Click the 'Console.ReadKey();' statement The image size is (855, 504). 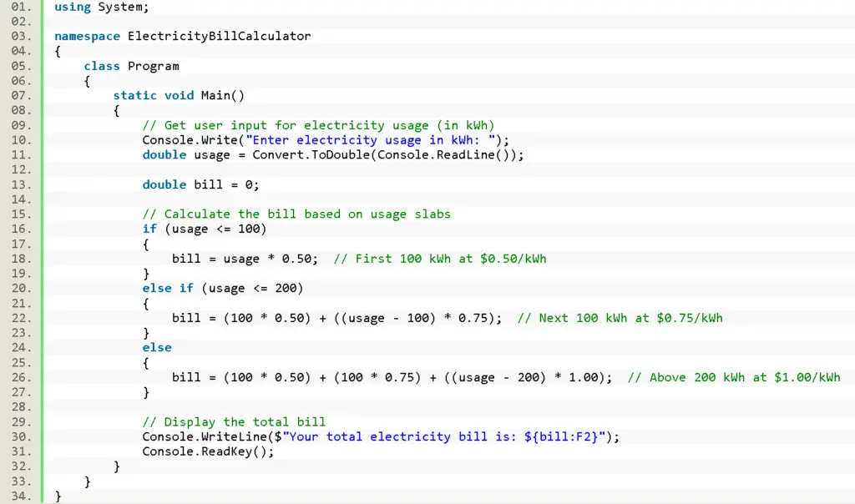(x=208, y=451)
